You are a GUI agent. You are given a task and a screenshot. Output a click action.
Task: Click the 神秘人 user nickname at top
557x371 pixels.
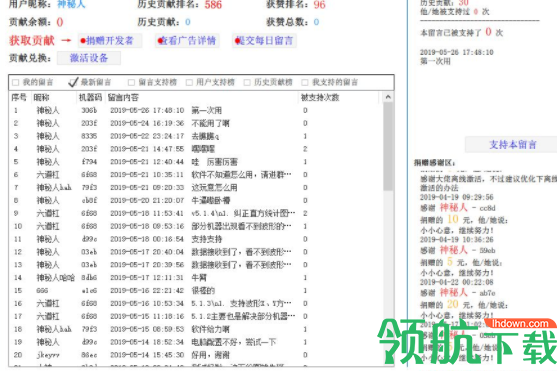click(x=71, y=4)
